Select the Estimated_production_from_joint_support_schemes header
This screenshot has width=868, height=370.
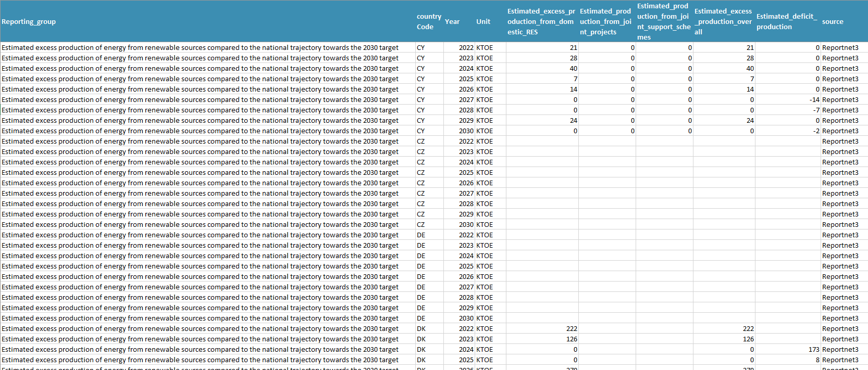pyautogui.click(x=664, y=21)
